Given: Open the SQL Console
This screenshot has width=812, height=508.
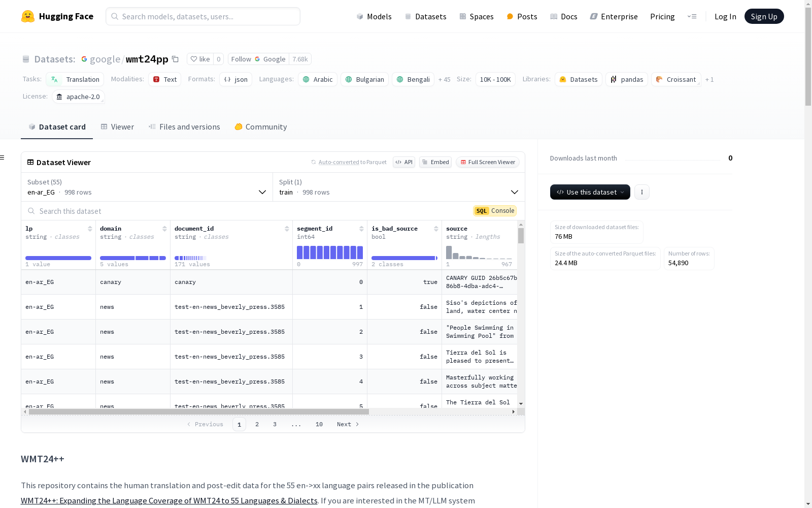Looking at the screenshot, I should coord(495,211).
